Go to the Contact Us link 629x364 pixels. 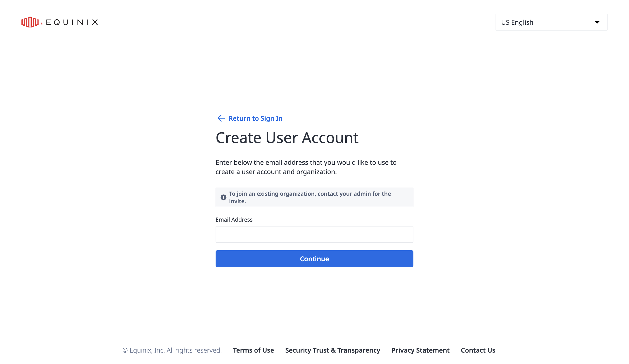478,350
